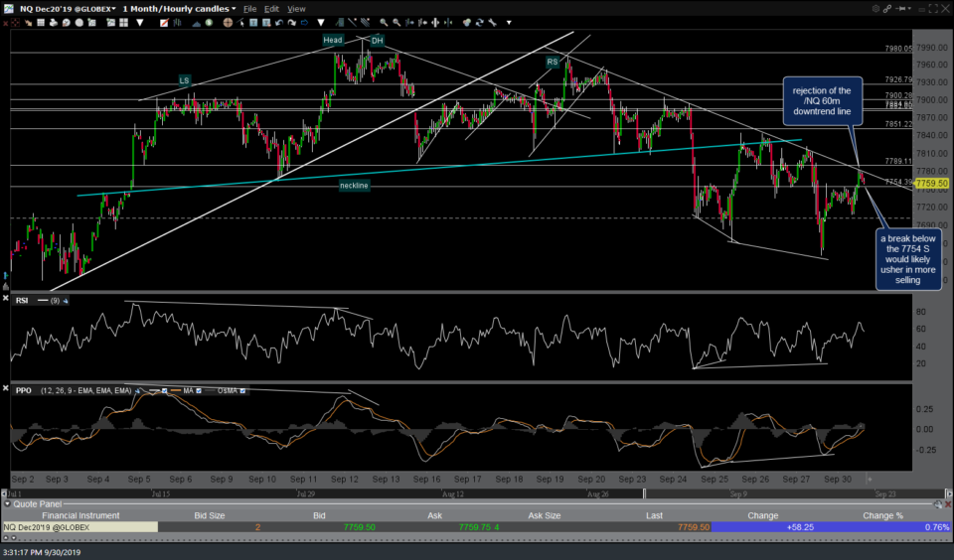
Task: Click the parallel lines channel tool icon
Action: 365,23
